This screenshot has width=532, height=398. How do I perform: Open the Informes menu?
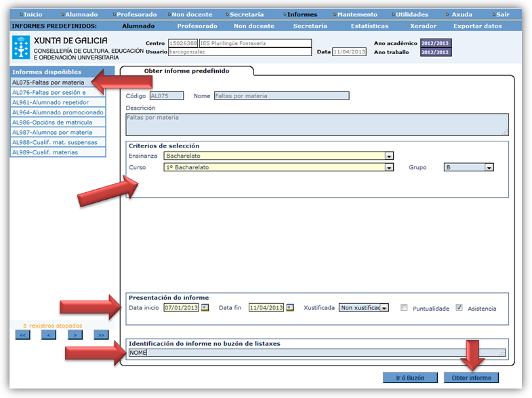pos(301,14)
